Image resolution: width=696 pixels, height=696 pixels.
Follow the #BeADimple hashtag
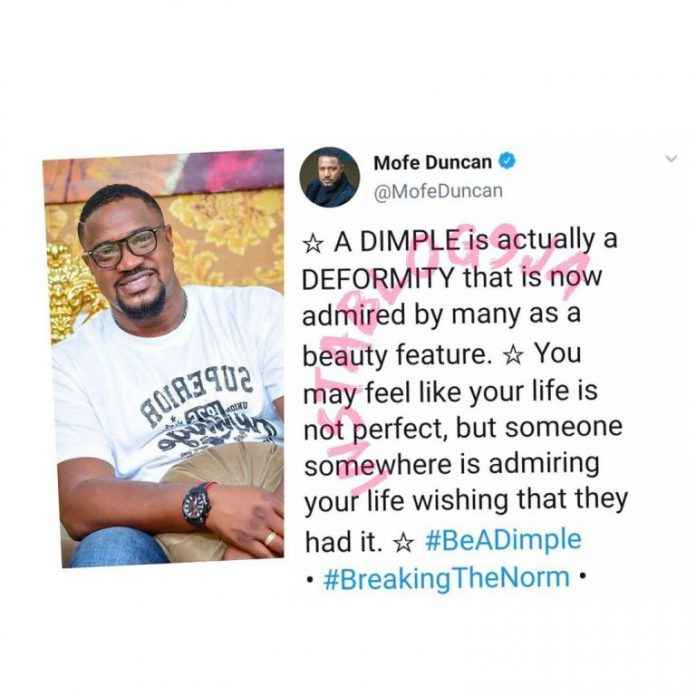[x=503, y=540]
